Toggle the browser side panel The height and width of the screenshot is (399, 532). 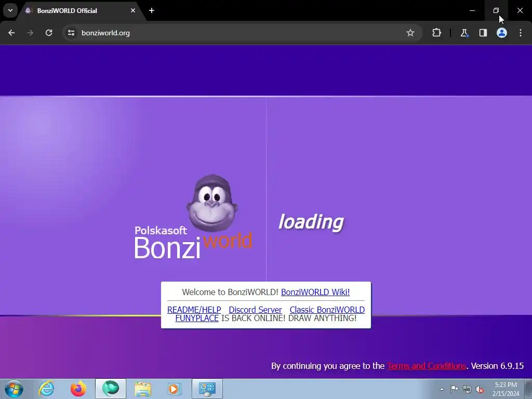pyautogui.click(x=483, y=33)
